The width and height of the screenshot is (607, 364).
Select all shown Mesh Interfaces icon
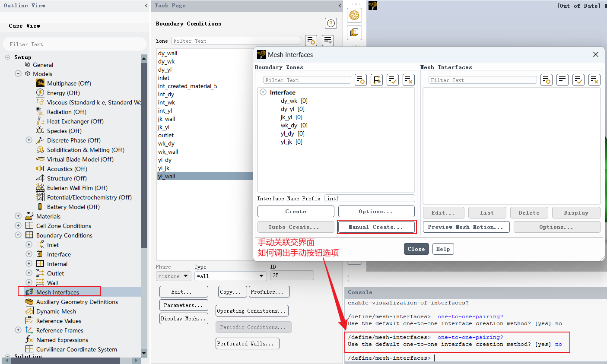[x=578, y=80]
